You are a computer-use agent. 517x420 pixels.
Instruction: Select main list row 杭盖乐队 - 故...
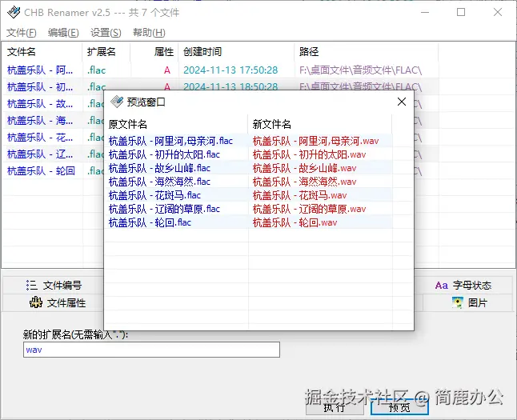40,103
